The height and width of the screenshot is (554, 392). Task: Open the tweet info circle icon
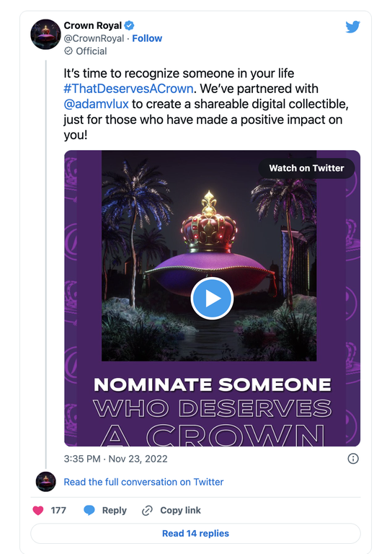coord(353,459)
